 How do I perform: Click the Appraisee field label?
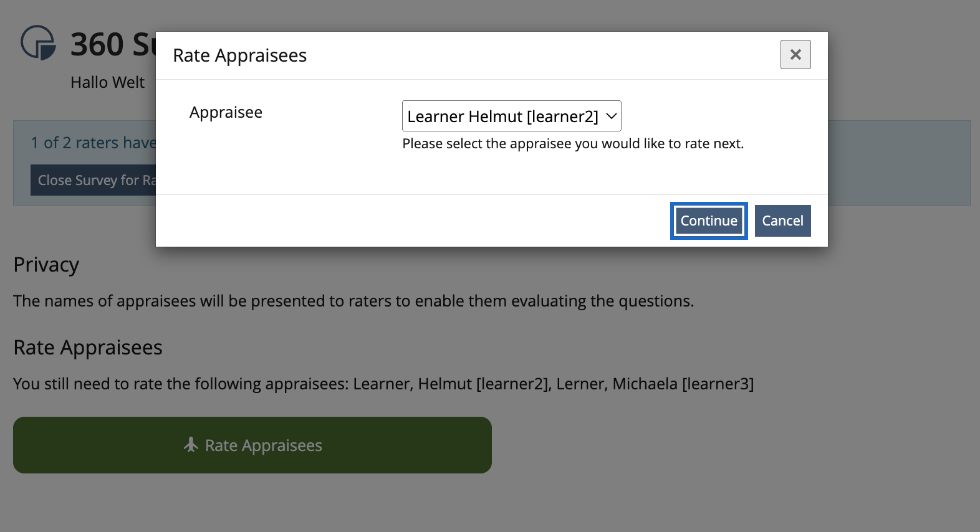pyautogui.click(x=226, y=113)
